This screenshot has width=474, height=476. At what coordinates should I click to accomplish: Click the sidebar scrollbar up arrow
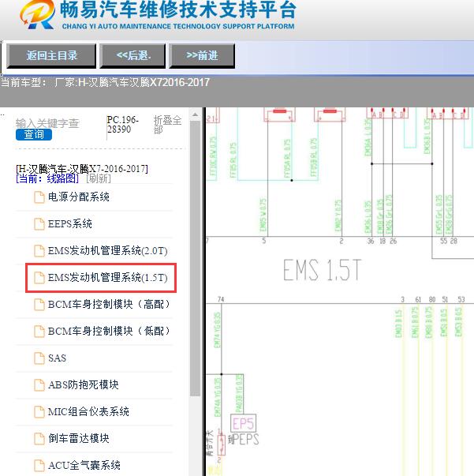[195, 114]
